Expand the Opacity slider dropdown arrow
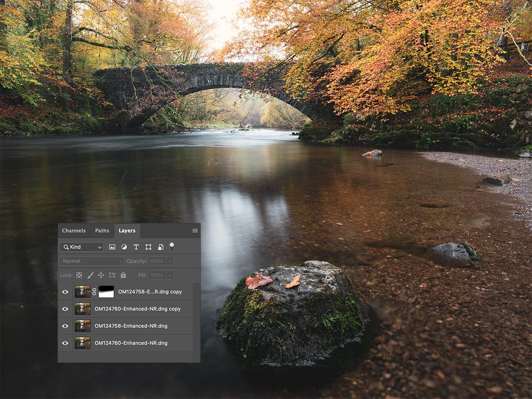Viewport: 532px width, 399px height. [x=170, y=261]
